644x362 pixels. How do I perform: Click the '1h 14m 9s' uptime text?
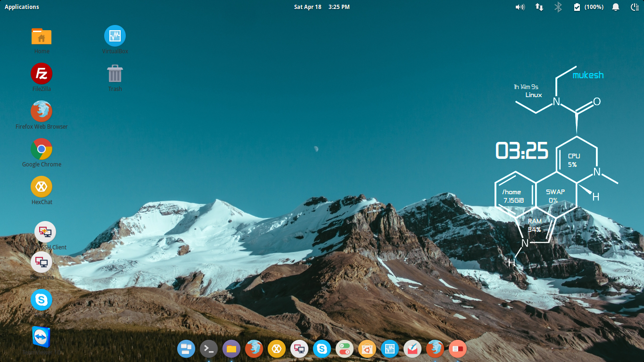526,87
